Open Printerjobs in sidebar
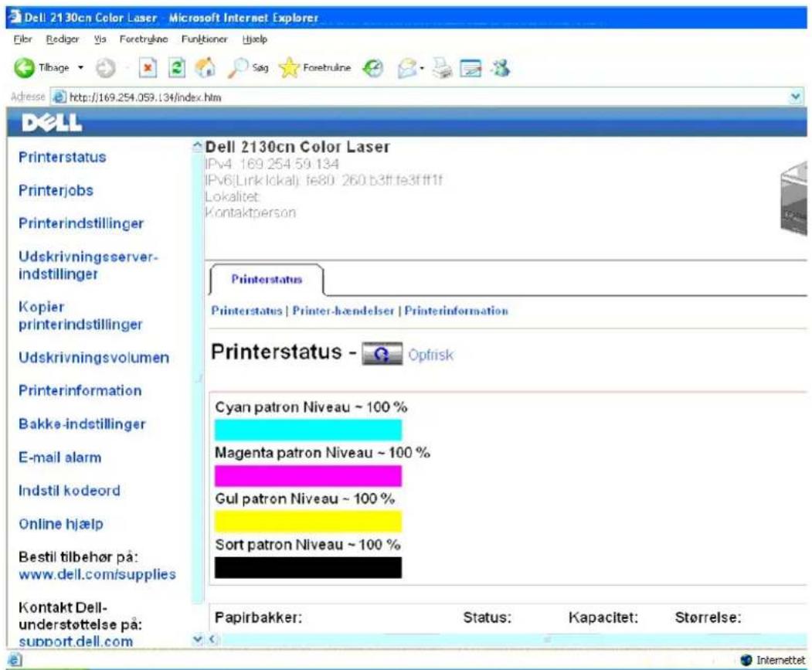The width and height of the screenshot is (812, 670). (x=56, y=190)
